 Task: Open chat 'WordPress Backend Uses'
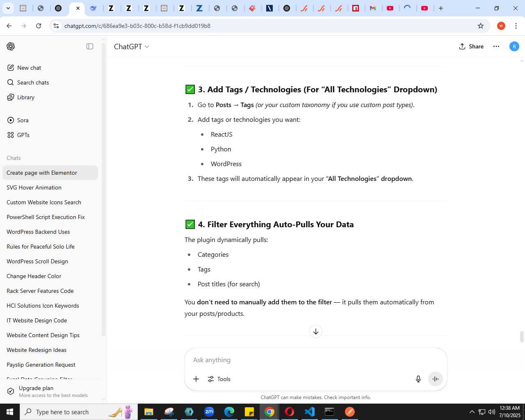pyautogui.click(x=50, y=232)
